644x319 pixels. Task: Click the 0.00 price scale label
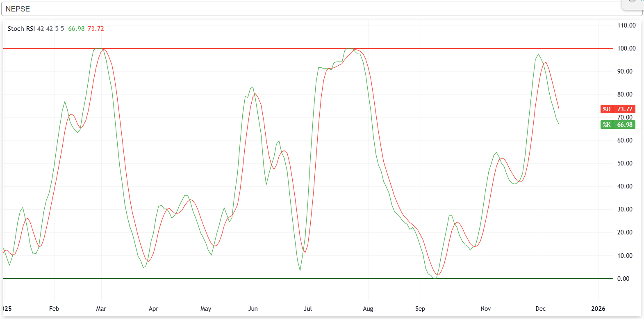(623, 279)
